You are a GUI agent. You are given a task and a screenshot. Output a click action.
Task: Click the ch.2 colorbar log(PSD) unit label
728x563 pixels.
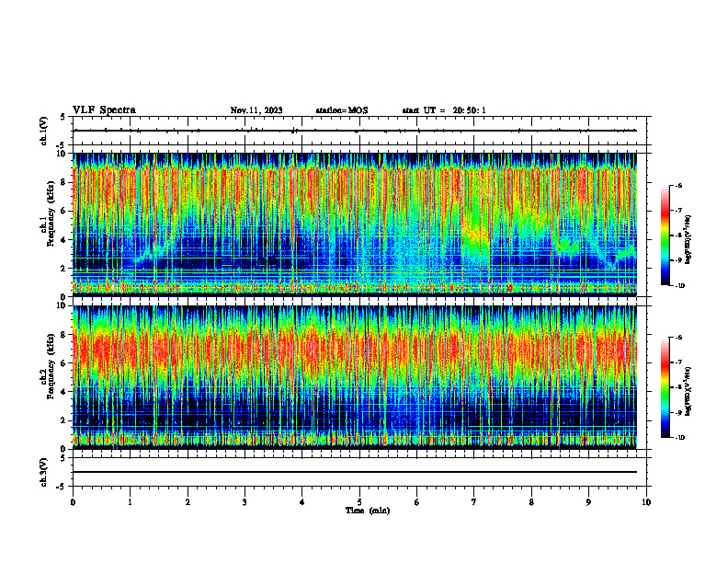tap(689, 392)
